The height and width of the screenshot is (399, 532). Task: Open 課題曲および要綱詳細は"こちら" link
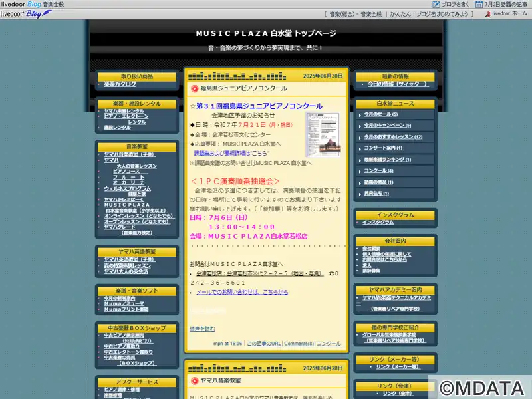click(x=231, y=153)
